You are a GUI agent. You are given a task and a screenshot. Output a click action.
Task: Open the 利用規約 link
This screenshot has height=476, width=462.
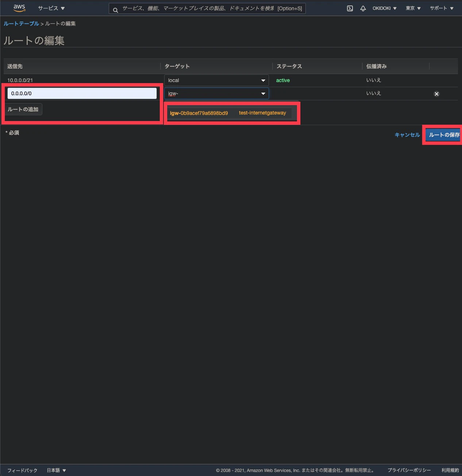coord(450,470)
